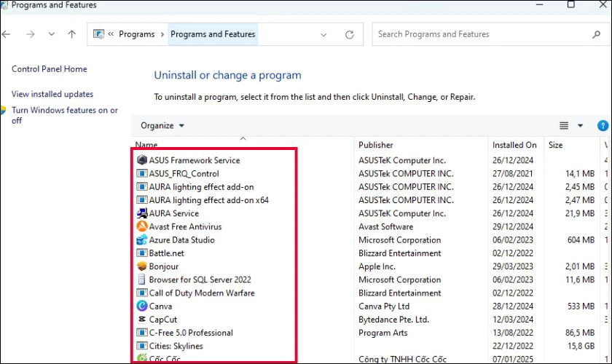Click publisher Avast Software
The height and width of the screenshot is (364, 612).
pyautogui.click(x=385, y=226)
